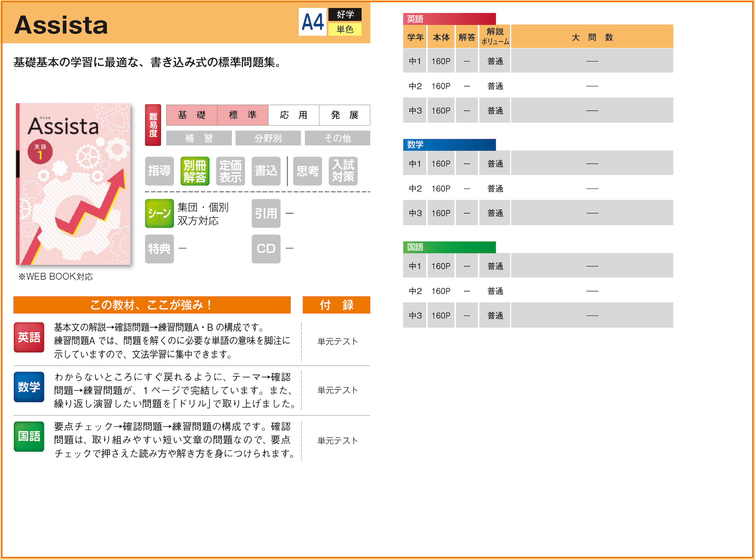Screen dimensions: 755x560
Task: Click the 指導 feature icon
Action: click(159, 171)
